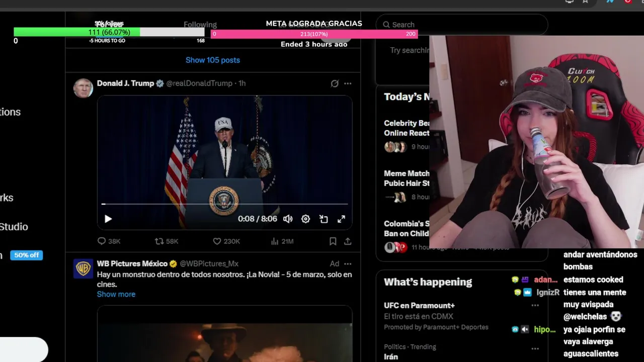View analytics of Trump post (21M)
Viewport: 644px width, 362px height.
282,241
